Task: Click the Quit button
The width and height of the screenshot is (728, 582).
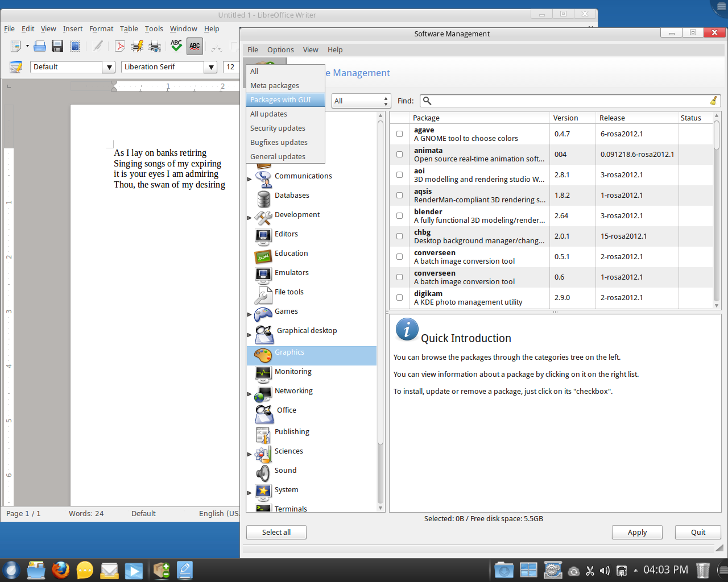Action: 698,533
